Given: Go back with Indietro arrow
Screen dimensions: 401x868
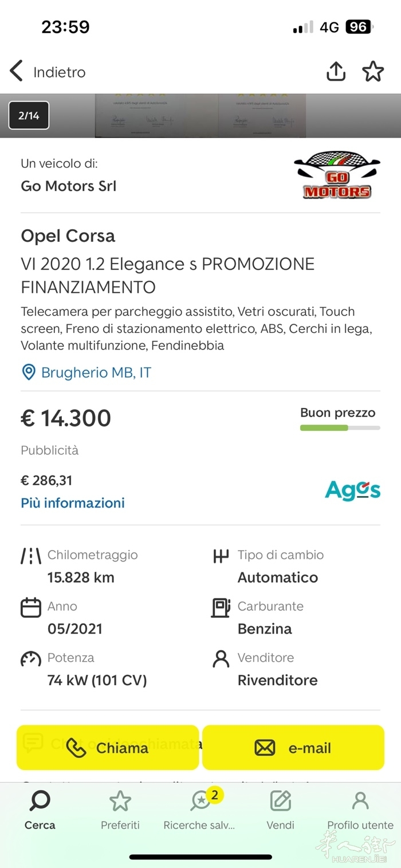Looking at the screenshot, I should point(17,72).
